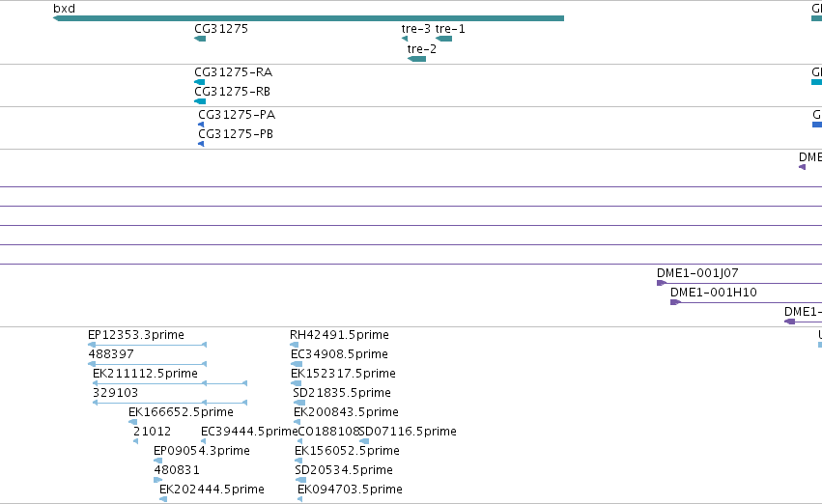Click the EK094703.5prime label text

[x=351, y=489]
